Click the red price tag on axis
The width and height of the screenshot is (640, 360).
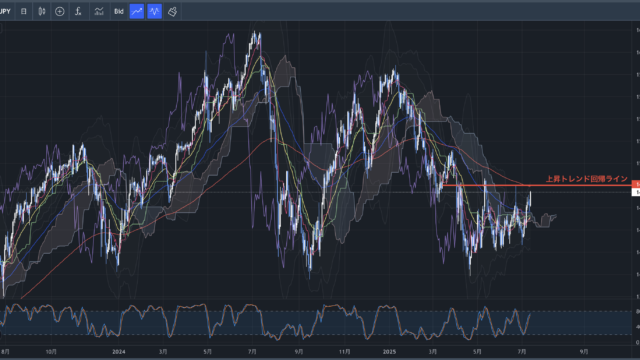[x=636, y=184]
